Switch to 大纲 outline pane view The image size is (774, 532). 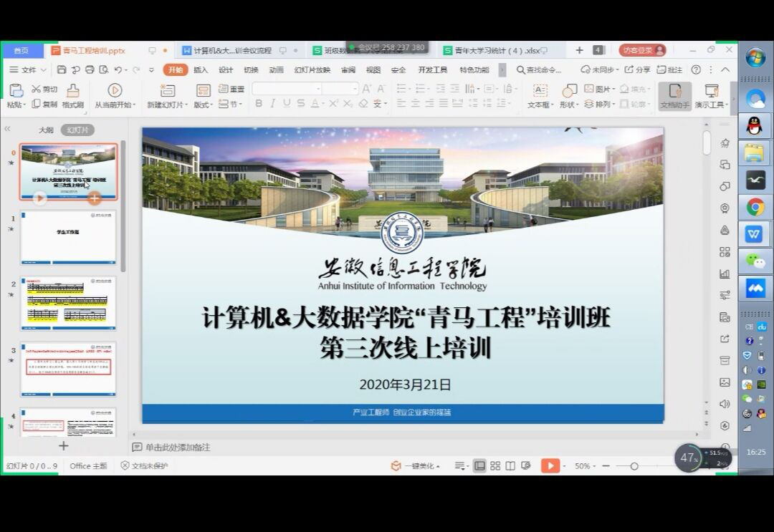click(46, 130)
